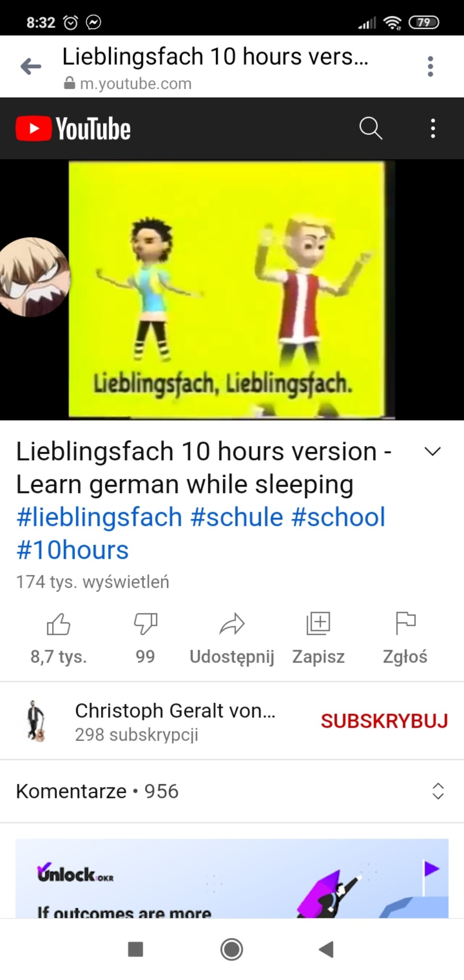Share video via Udostępnij icon
Screen dimensions: 464x980
pyautogui.click(x=232, y=623)
